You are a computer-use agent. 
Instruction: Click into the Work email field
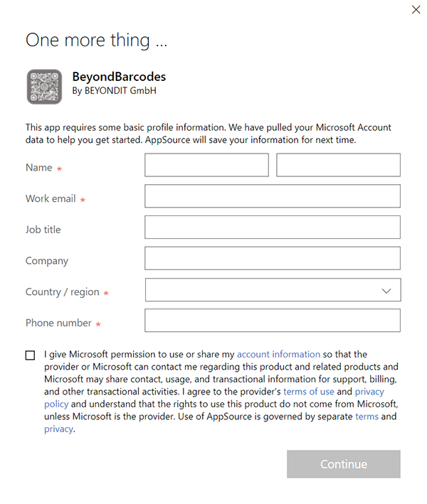point(272,196)
